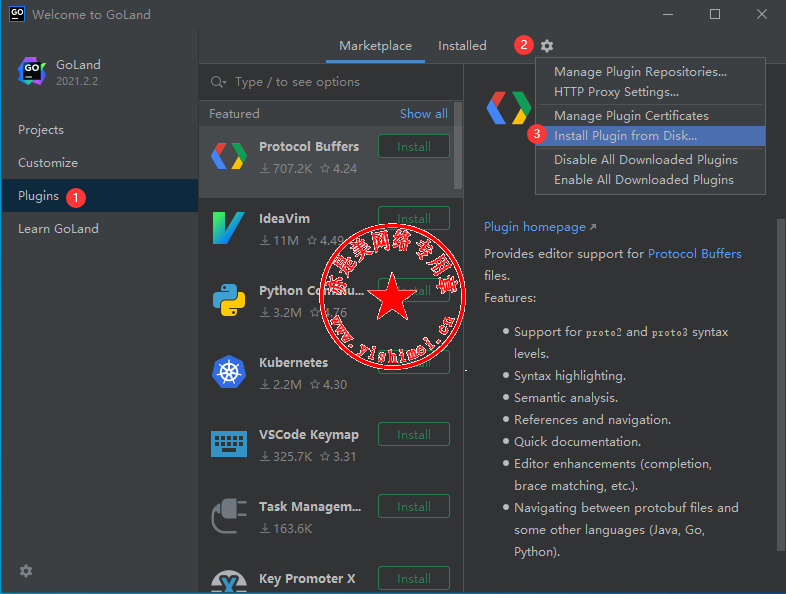Select the VSCode Keymap plugin name
Image resolution: width=786 pixels, height=594 pixels.
point(309,435)
